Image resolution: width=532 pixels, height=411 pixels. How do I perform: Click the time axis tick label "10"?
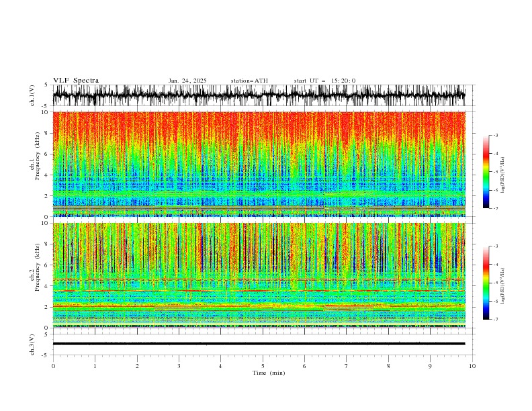pyautogui.click(x=472, y=366)
